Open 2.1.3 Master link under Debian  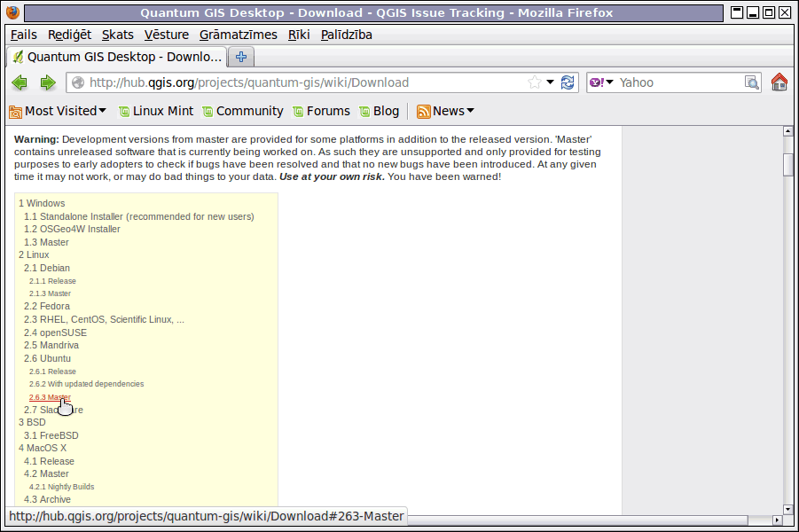point(50,293)
